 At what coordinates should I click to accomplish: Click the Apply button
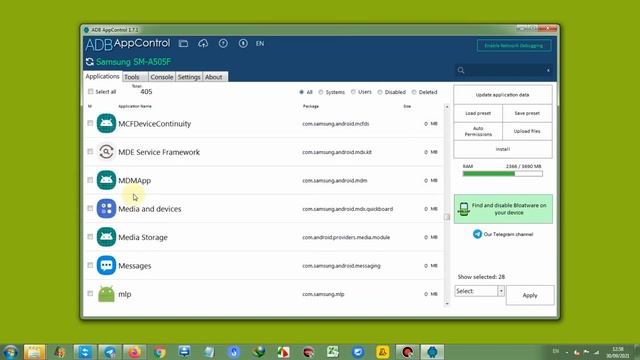coord(530,295)
